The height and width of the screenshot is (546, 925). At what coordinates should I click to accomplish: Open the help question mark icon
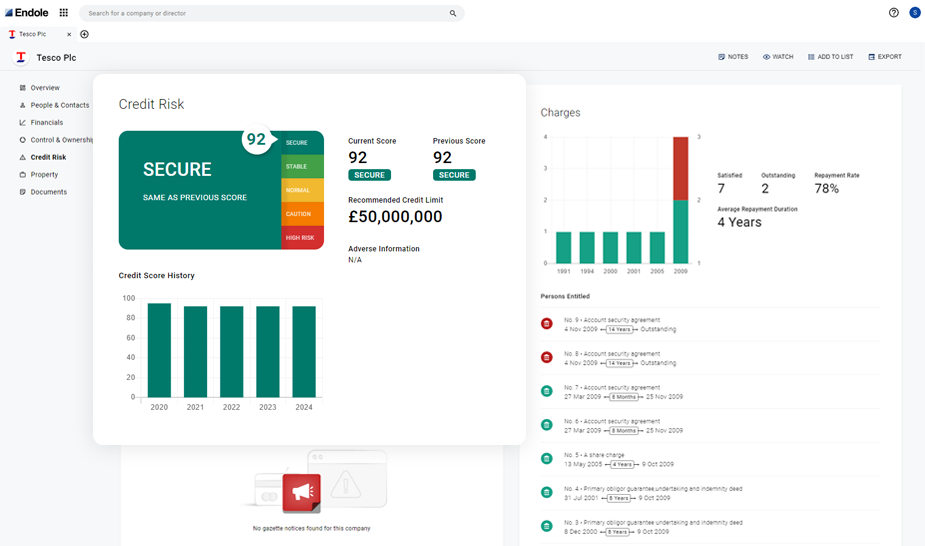(x=894, y=12)
